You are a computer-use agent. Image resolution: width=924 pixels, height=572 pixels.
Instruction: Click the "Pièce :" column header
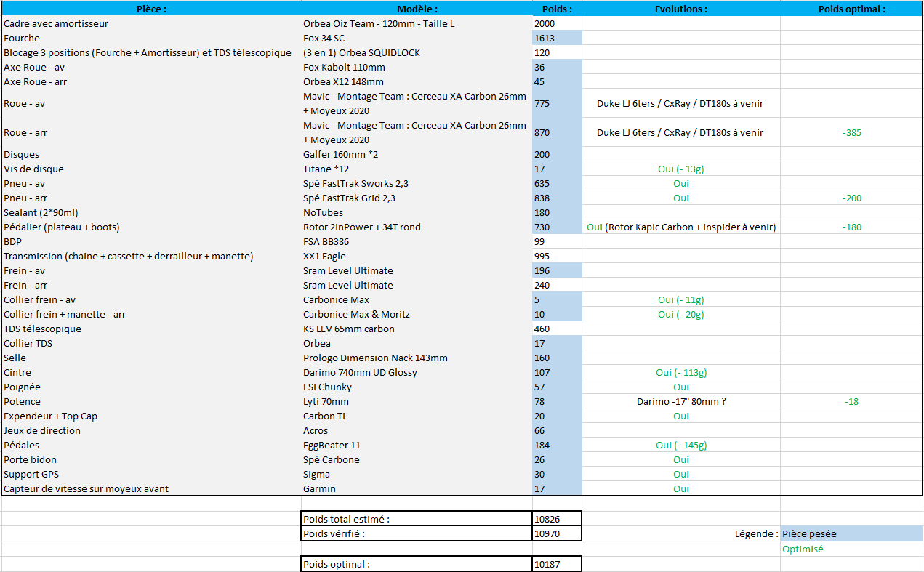[x=151, y=9]
